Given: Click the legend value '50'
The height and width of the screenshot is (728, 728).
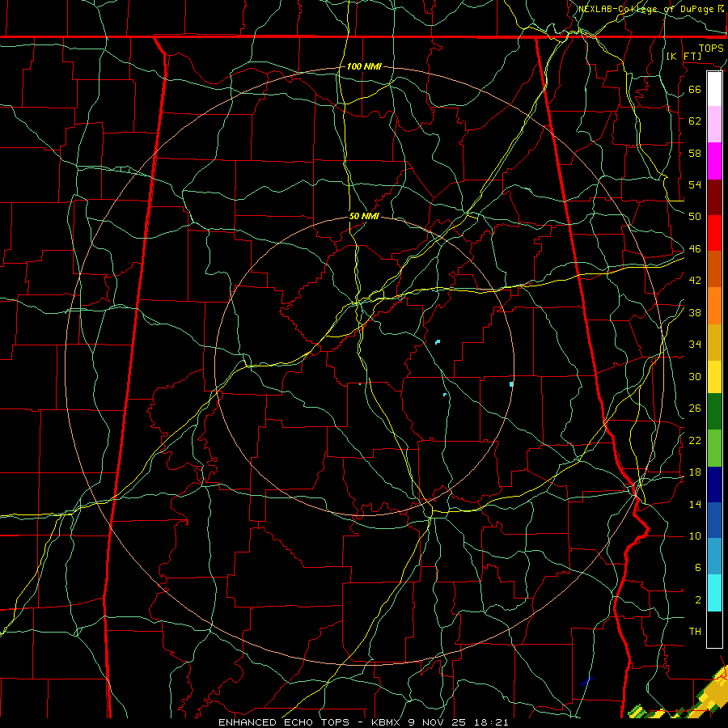Looking at the screenshot, I should tap(695, 216).
